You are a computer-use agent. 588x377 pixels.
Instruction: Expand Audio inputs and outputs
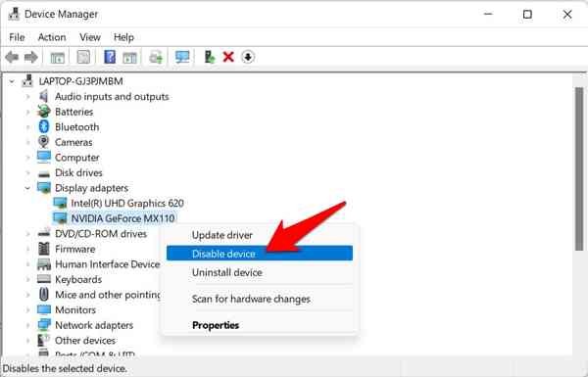click(27, 97)
